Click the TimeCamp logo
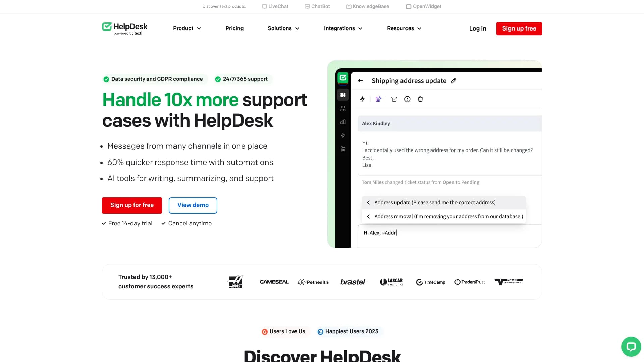This screenshot has width=644, height=362. click(x=431, y=282)
